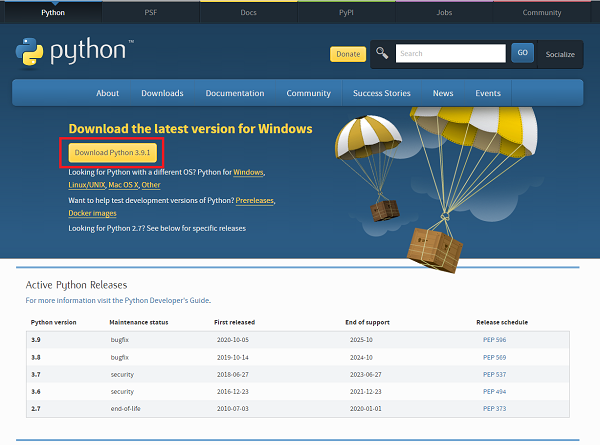Click the magnifying glass search icon
Image resolution: width=600 pixels, height=445 pixels.
(x=382, y=53)
